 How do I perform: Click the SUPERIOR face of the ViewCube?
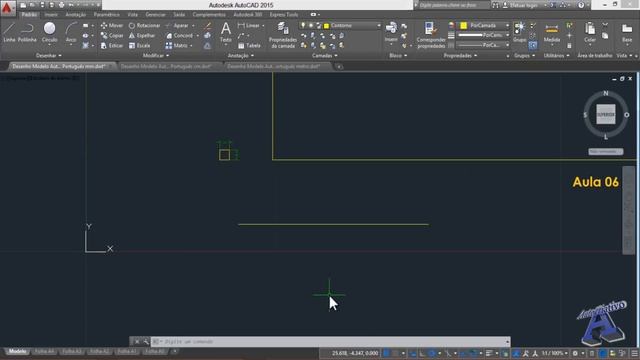[x=606, y=115]
